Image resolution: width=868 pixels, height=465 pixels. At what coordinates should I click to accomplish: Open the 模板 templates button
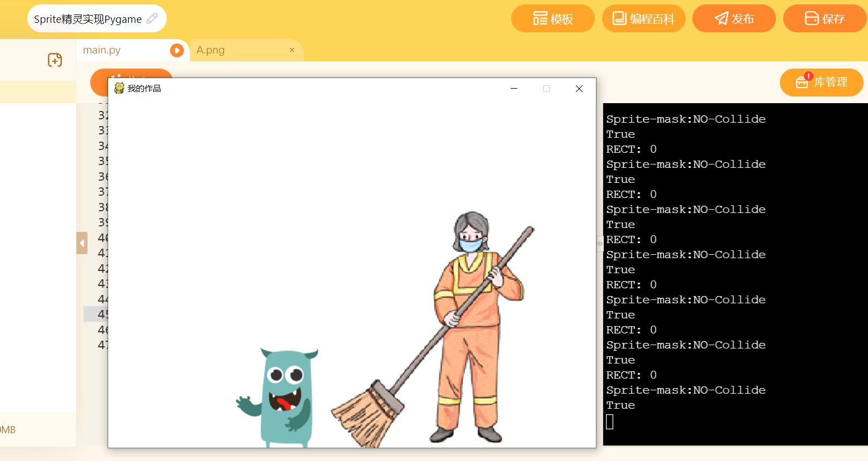tap(552, 19)
